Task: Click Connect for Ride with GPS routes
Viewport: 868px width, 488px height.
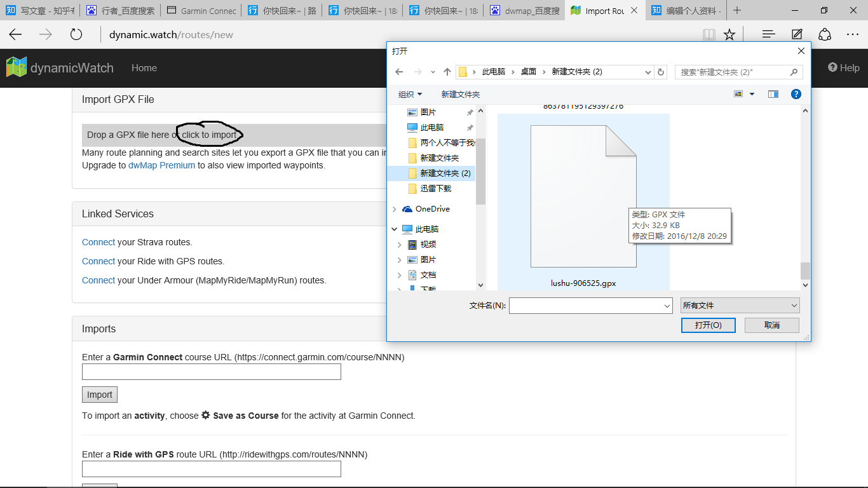Action: click(98, 261)
